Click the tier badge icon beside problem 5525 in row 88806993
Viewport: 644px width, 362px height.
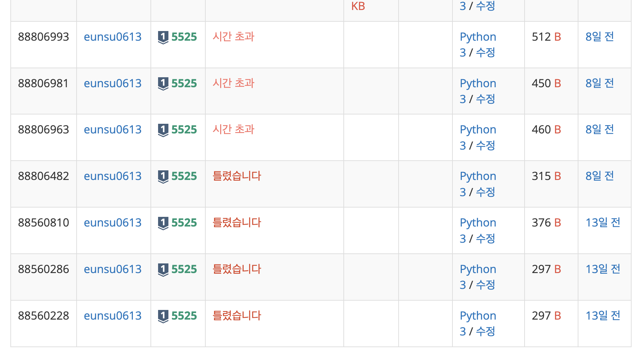(163, 37)
